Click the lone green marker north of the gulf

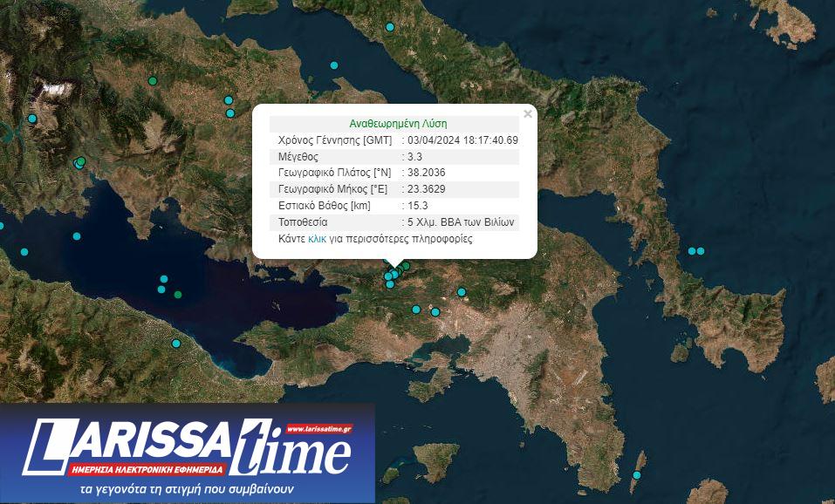point(153,81)
